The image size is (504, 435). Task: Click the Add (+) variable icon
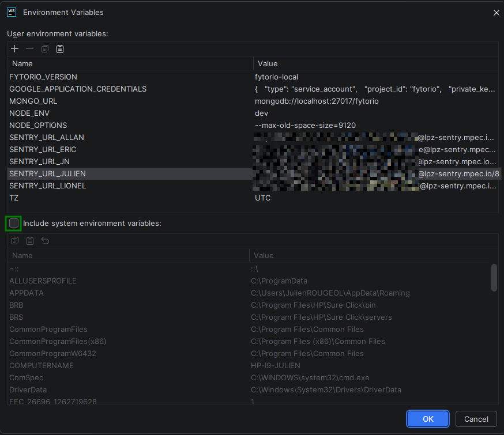pos(15,49)
